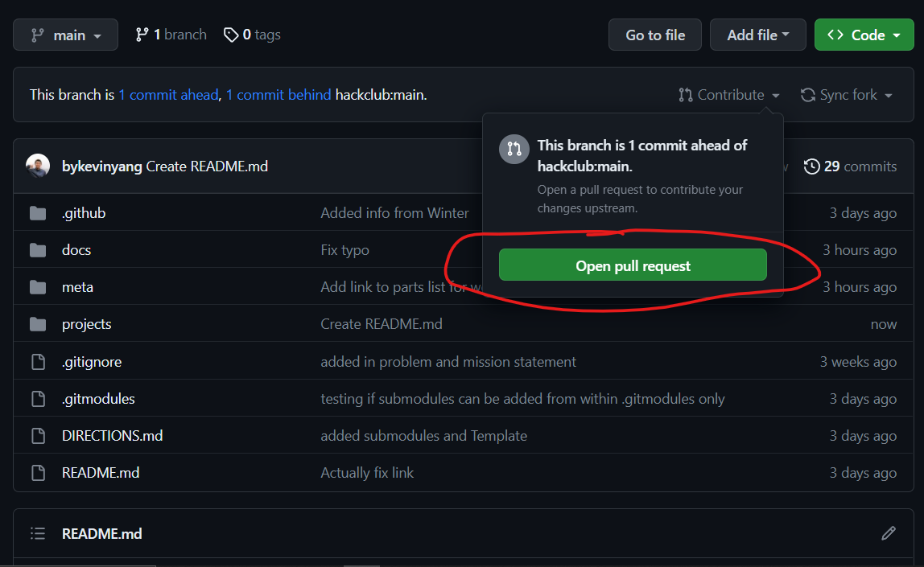Click the .github folder icon
Image resolution: width=924 pixels, height=567 pixels.
pos(38,213)
